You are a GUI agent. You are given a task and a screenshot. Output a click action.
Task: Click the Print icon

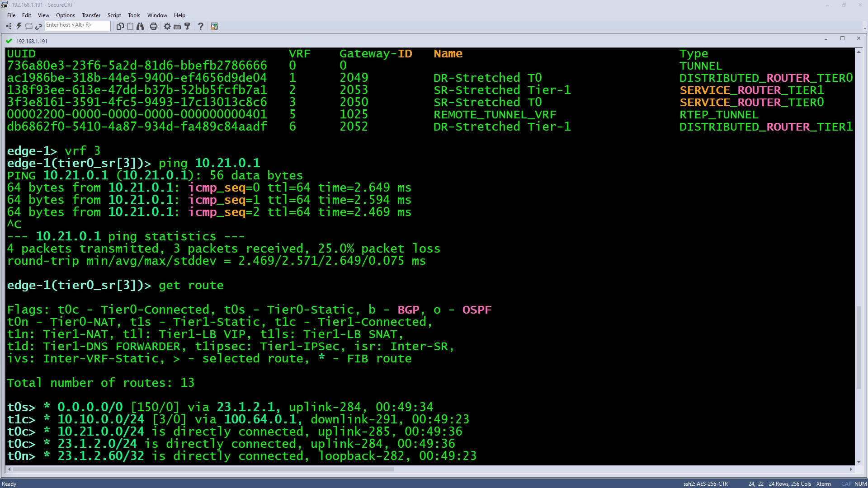pos(154,26)
